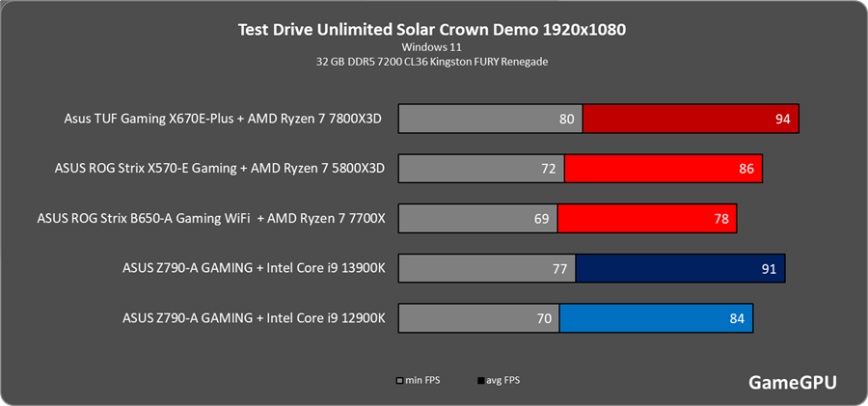Screen dimensions: 868x406
Task: Click the red avg FPS bar showing 86
Action: (x=664, y=169)
